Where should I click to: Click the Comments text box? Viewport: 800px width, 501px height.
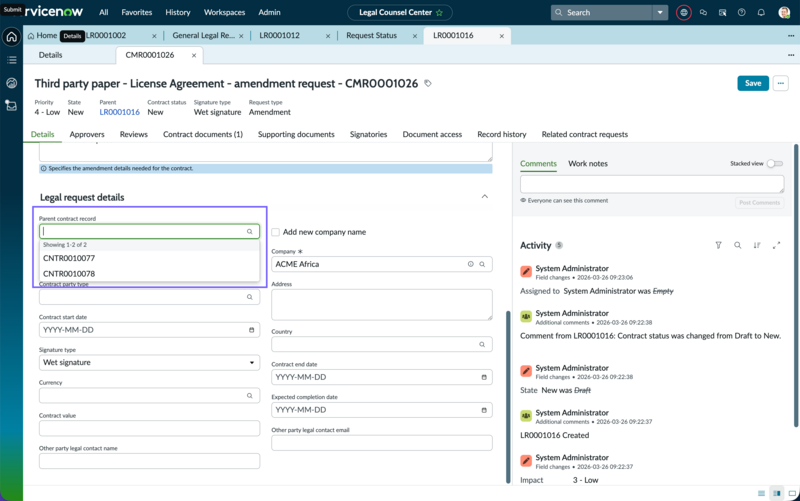click(652, 184)
